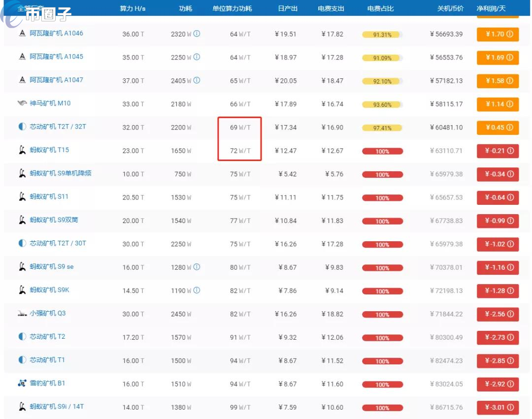Open 蚂蚁矿机 S9K miner link

[50, 290]
